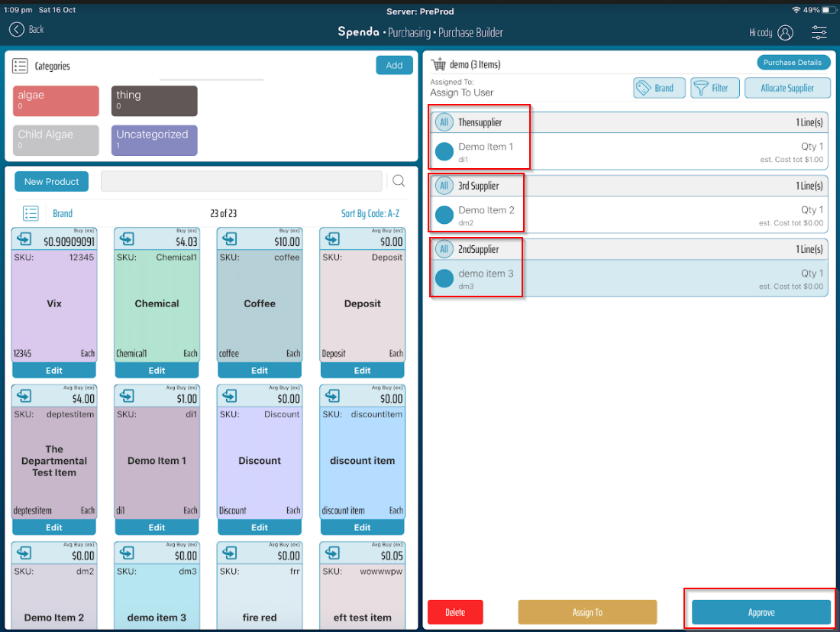Screen dimensions: 840x632
Task: Select all lines for 3rd Supplier
Action: coord(444,186)
